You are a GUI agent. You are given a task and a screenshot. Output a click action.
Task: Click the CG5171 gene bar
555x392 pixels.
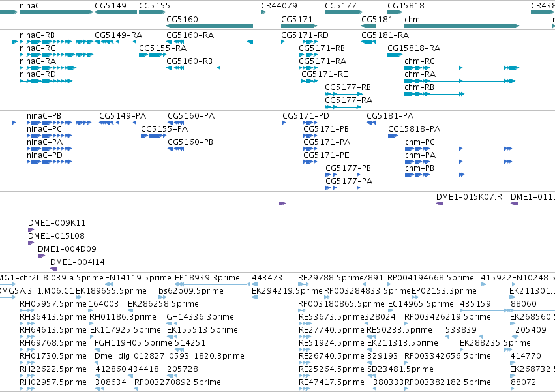tap(299, 26)
